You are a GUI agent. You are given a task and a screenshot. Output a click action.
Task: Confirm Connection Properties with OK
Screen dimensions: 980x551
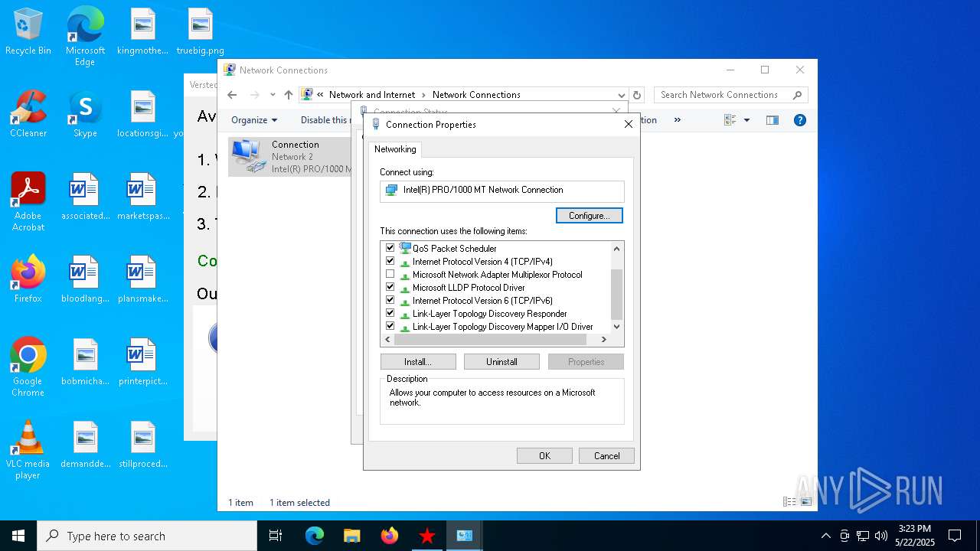click(x=544, y=455)
